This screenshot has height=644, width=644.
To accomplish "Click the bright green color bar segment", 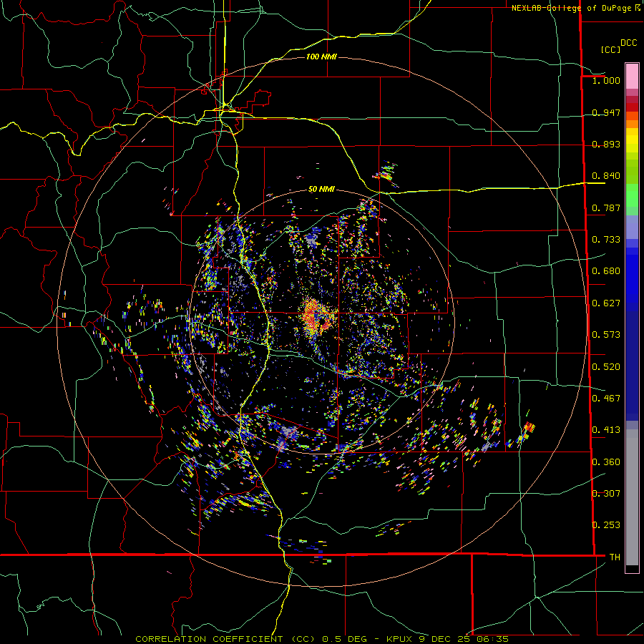I will 632,195.
